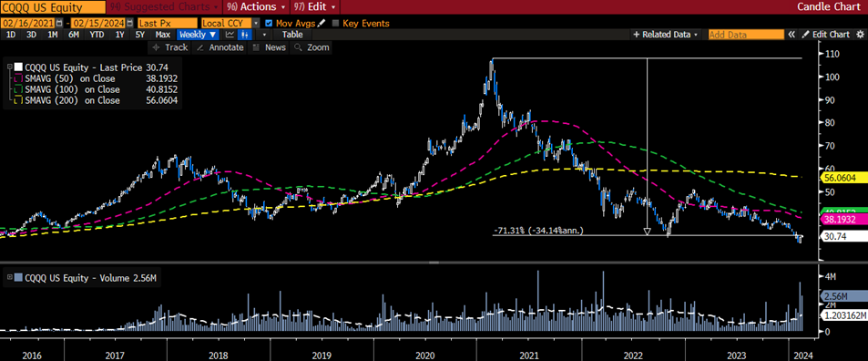Click the SMAVG (200) on Close legend text
This screenshot has height=361, width=868.
coord(73,100)
